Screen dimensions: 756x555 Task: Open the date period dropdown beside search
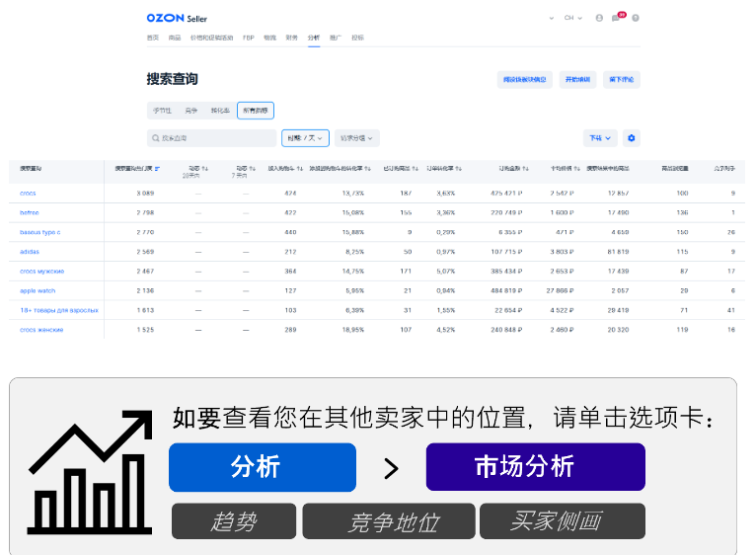pos(305,138)
